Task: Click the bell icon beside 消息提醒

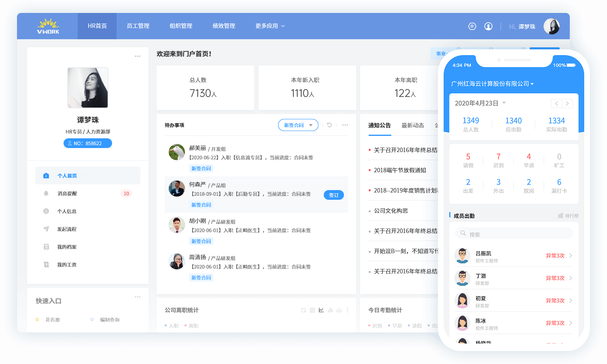Action: [x=46, y=193]
